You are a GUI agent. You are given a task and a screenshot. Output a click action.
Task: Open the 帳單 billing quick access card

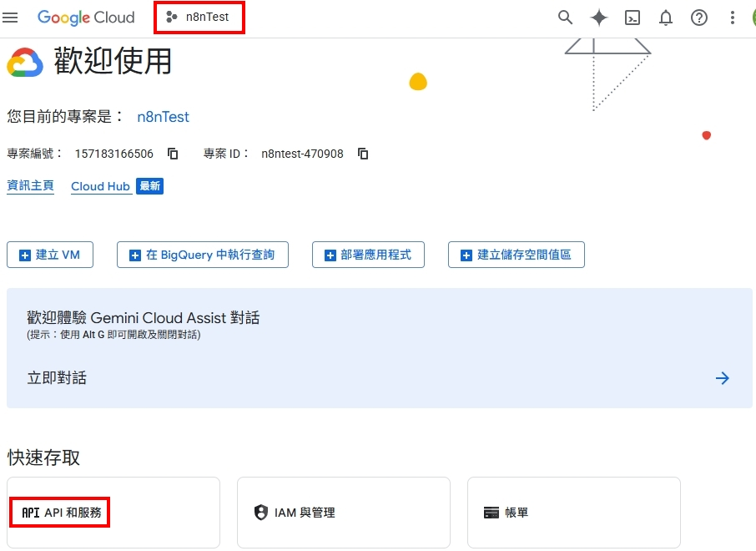point(574,513)
